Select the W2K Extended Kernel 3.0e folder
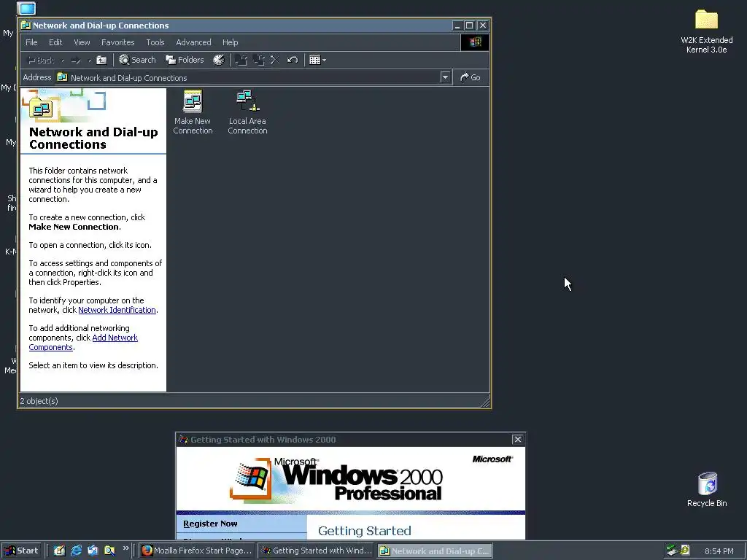This screenshot has width=747, height=560. click(706, 32)
